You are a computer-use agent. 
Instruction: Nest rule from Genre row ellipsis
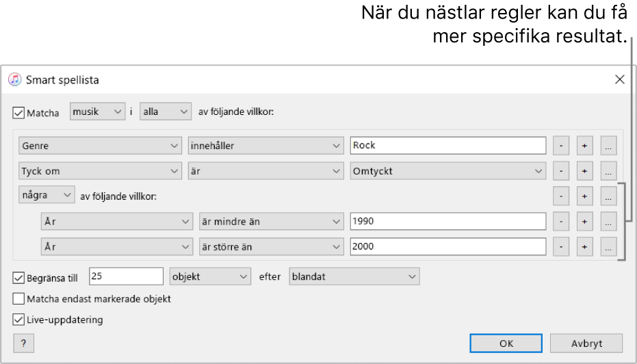click(x=608, y=146)
